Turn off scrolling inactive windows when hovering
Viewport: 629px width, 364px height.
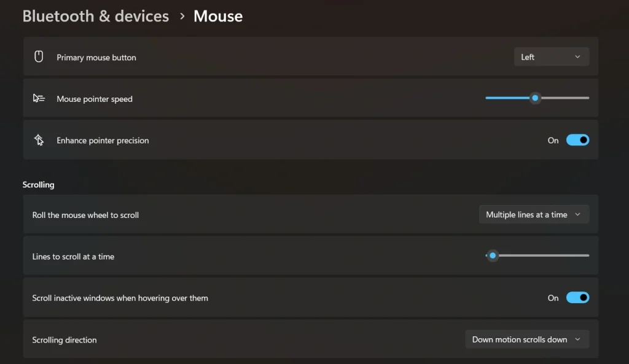(x=577, y=297)
